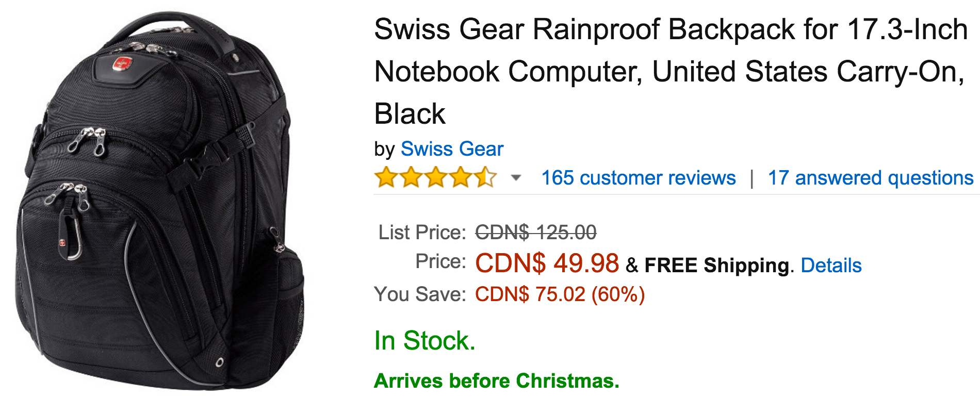Click the In Stock availability text
This screenshot has width=980, height=397.
pyautogui.click(x=424, y=340)
